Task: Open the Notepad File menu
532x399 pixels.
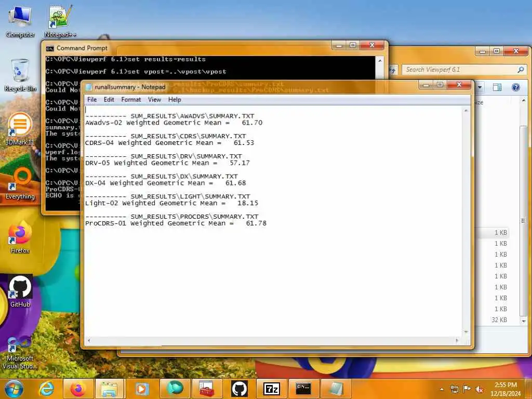Action: (92, 100)
